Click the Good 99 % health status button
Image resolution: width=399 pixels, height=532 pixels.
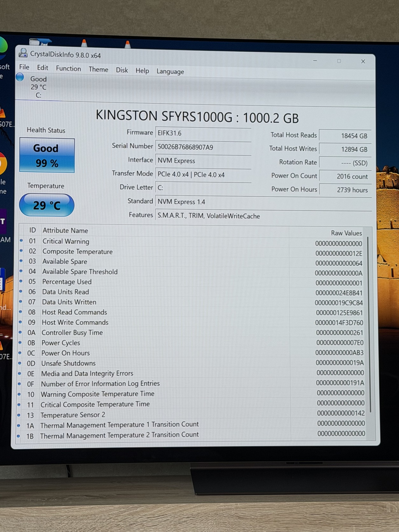47,156
